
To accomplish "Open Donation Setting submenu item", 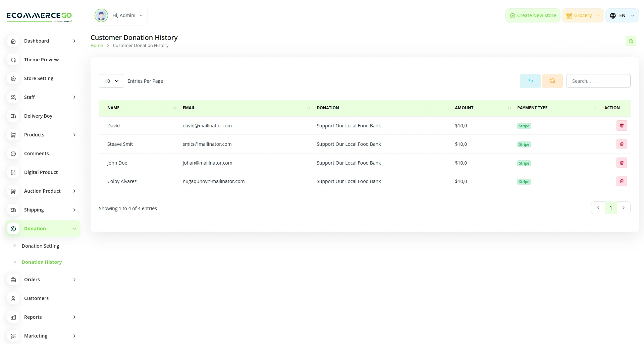I will [x=40, y=246].
